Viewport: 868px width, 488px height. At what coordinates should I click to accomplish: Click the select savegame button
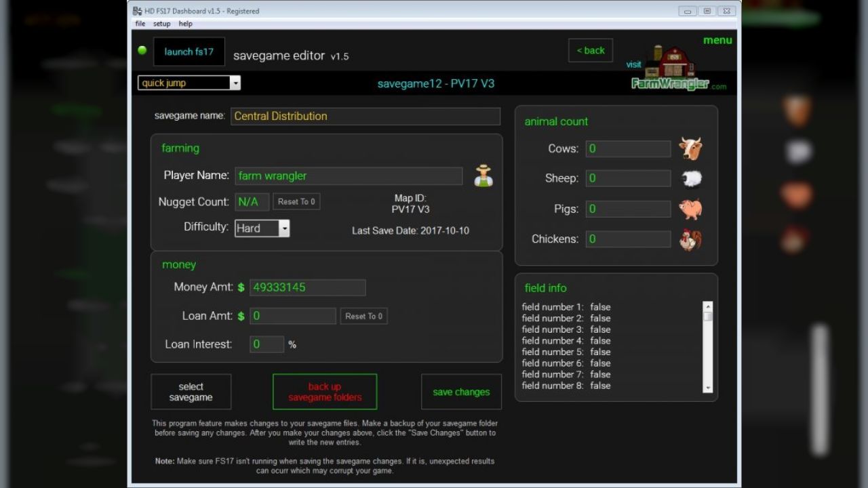coord(191,392)
